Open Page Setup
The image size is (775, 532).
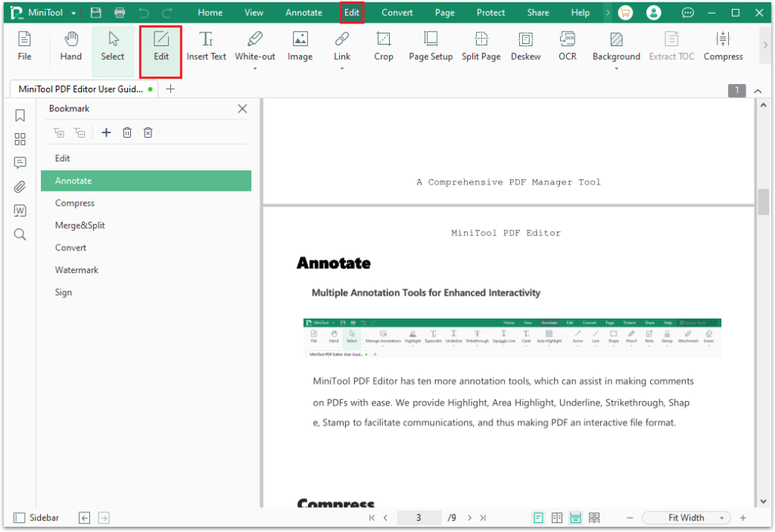(x=431, y=46)
